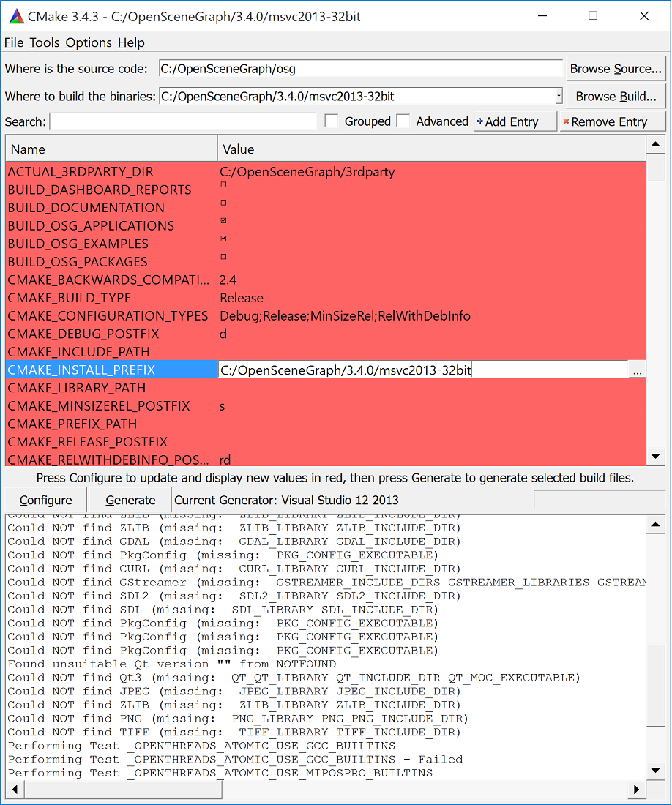Image resolution: width=672 pixels, height=805 pixels.
Task: Focus the Search input field
Action: point(183,121)
